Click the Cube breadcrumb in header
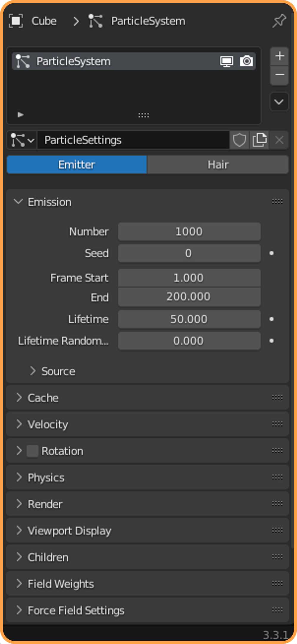The height and width of the screenshot is (644, 297). click(x=44, y=21)
